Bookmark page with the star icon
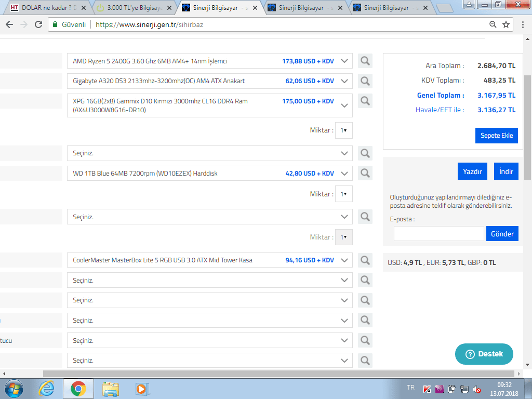This screenshot has height=399, width=532. (506, 24)
